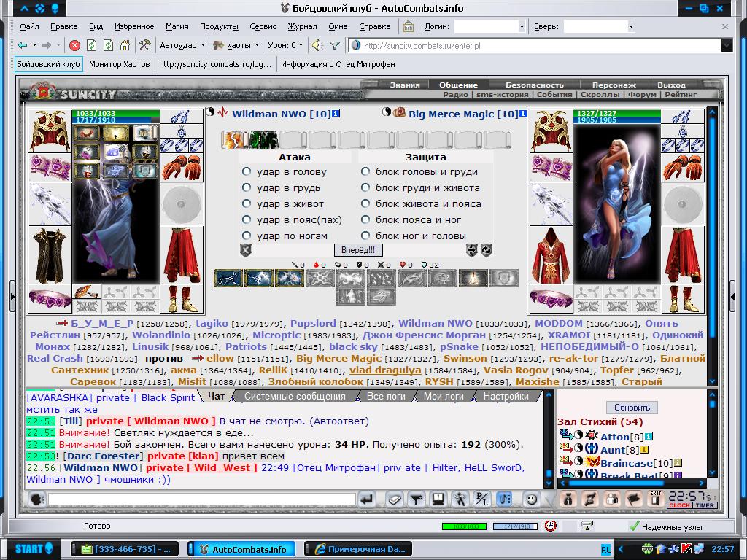Click the EXIT door icon
Viewport: 747px width, 560px height.
tap(656, 499)
